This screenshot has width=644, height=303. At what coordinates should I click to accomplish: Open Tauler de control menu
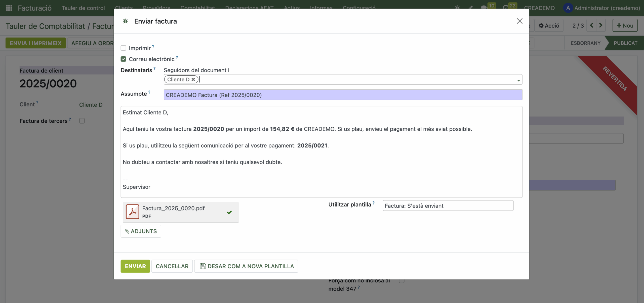83,8
